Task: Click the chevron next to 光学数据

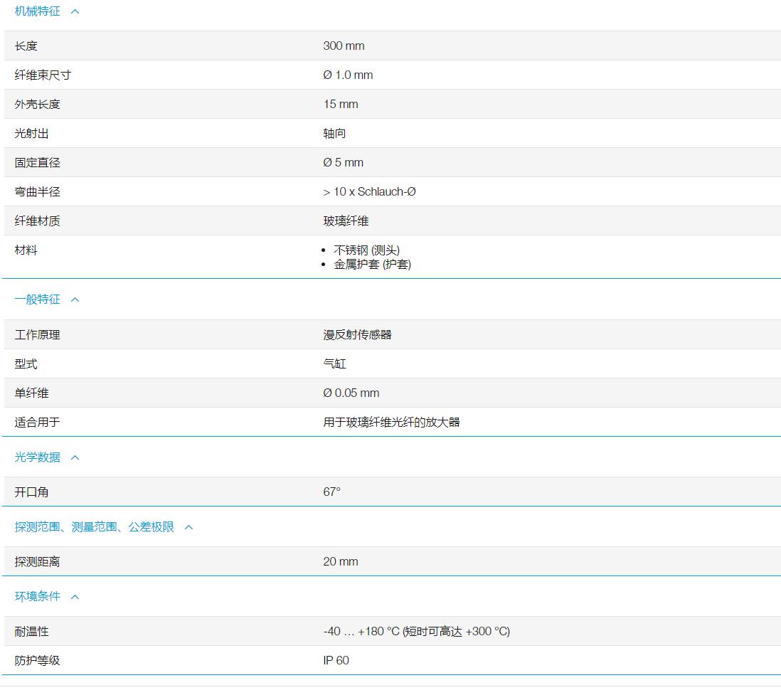Action: click(x=75, y=457)
